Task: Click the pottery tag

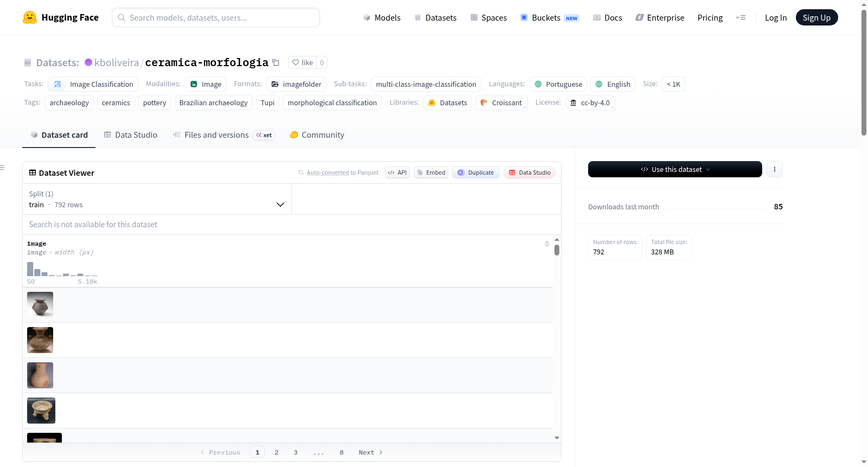Action: [x=155, y=103]
